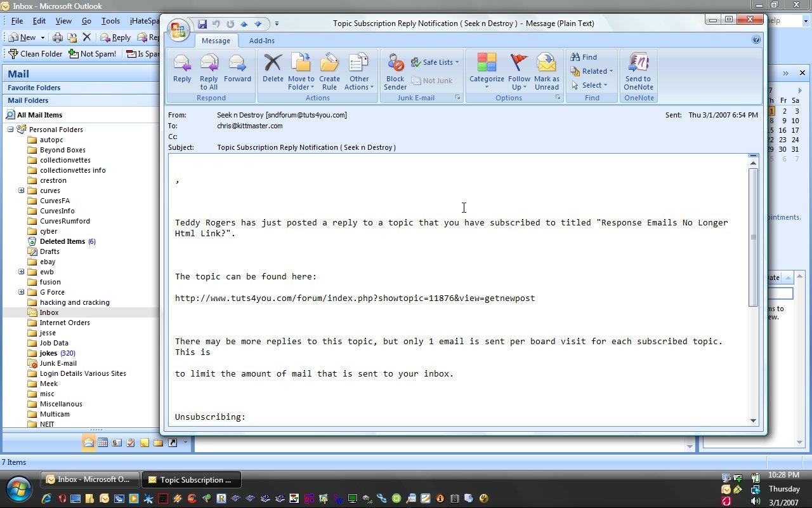
Task: Launch Internet Explorer from quick launch
Action: [x=47, y=498]
